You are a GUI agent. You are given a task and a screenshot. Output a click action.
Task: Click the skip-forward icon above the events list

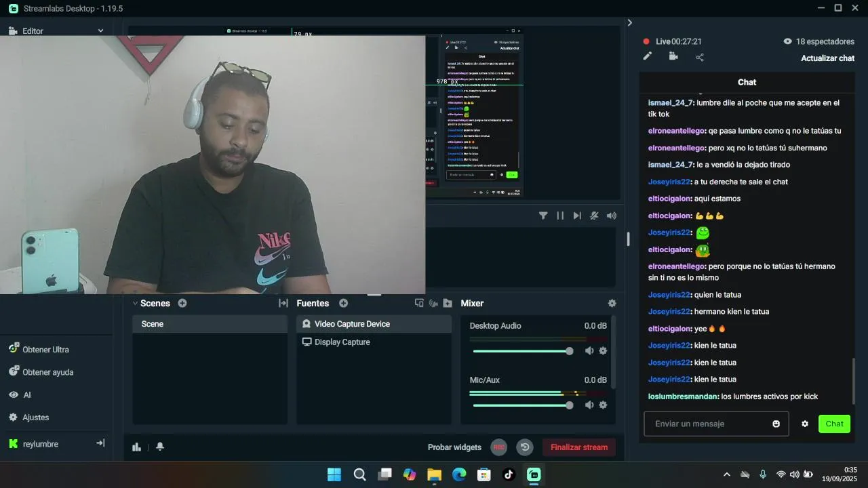pos(577,216)
